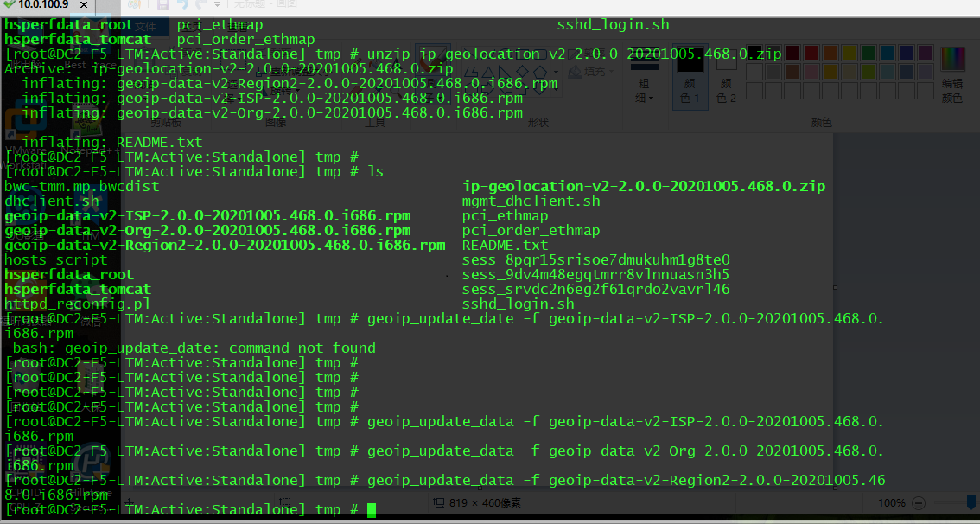Open the 文件 menu in Paint
Viewport: 980px width, 524px height.
145,26
